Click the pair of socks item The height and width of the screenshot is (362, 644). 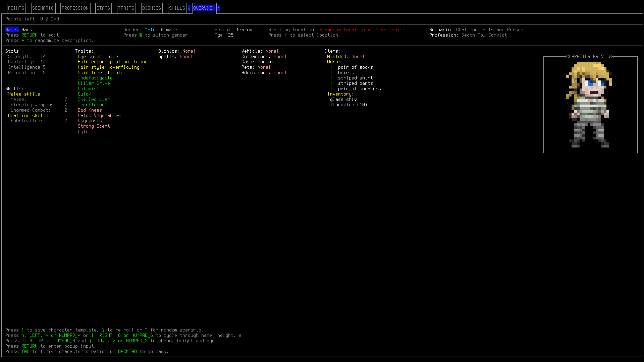pos(356,67)
